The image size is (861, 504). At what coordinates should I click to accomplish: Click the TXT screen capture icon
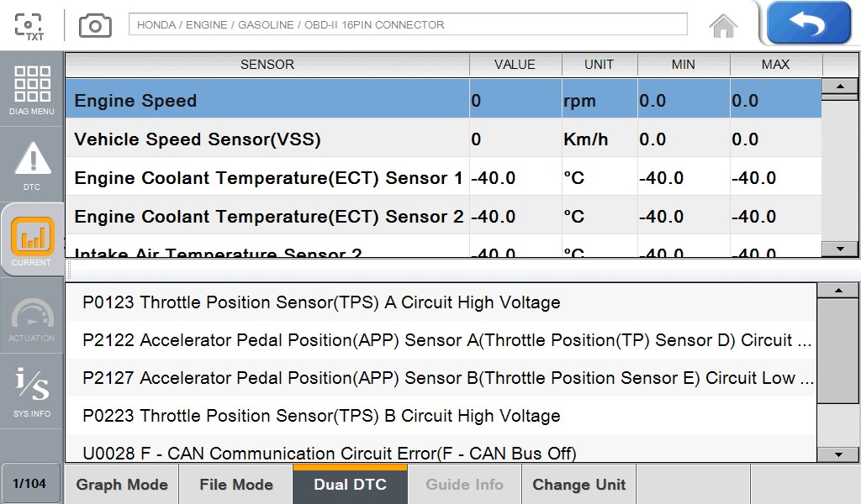pos(29,25)
